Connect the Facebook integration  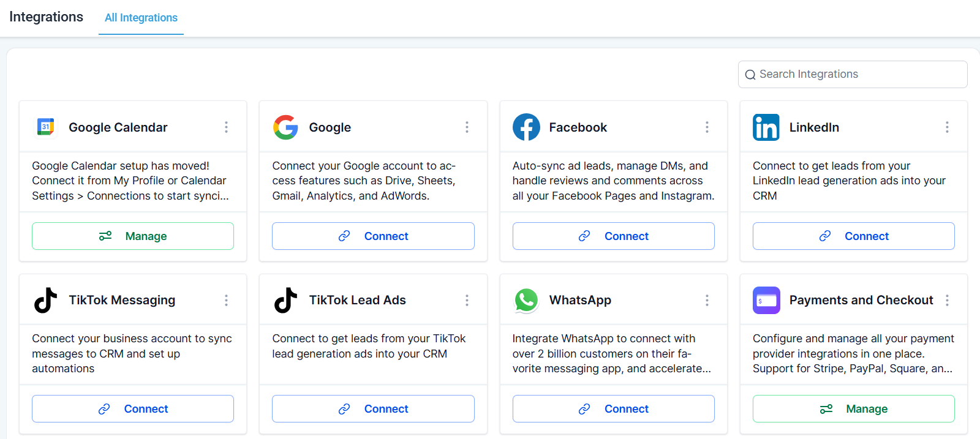click(613, 236)
